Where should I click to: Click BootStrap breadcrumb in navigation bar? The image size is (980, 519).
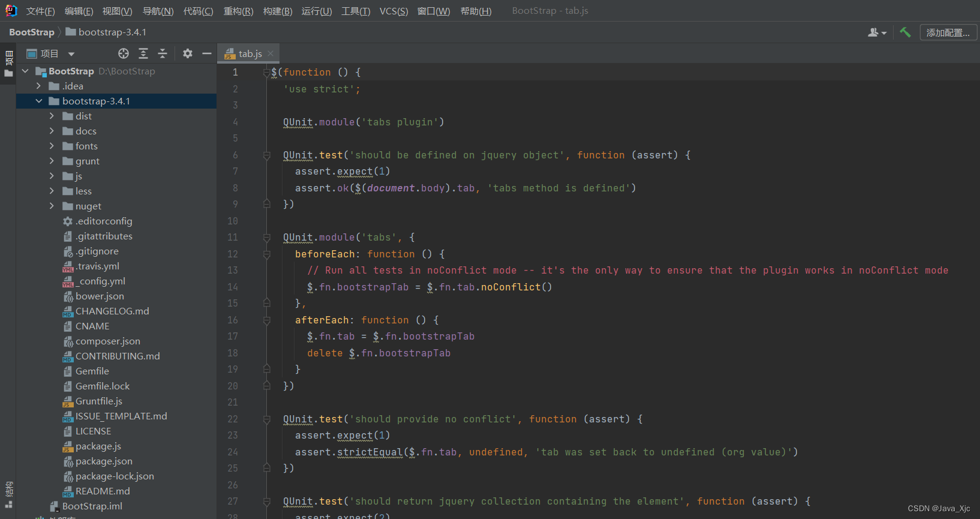(x=32, y=32)
